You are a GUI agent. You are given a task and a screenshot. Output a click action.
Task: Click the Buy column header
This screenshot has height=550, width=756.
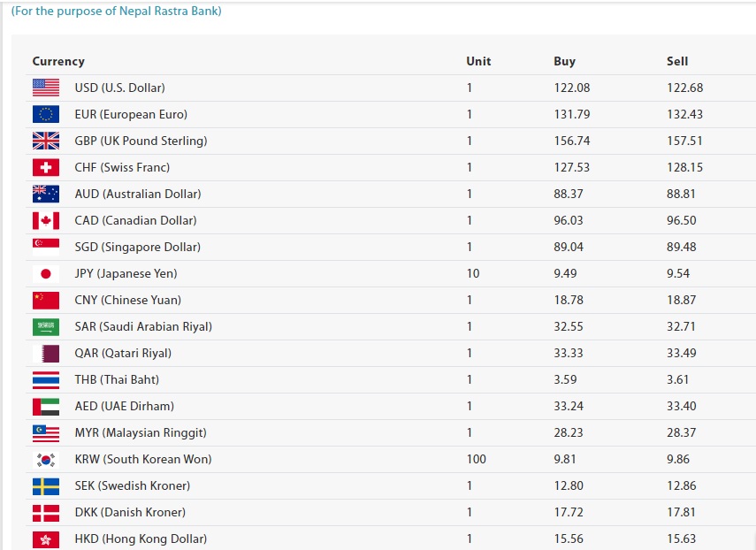pos(564,61)
